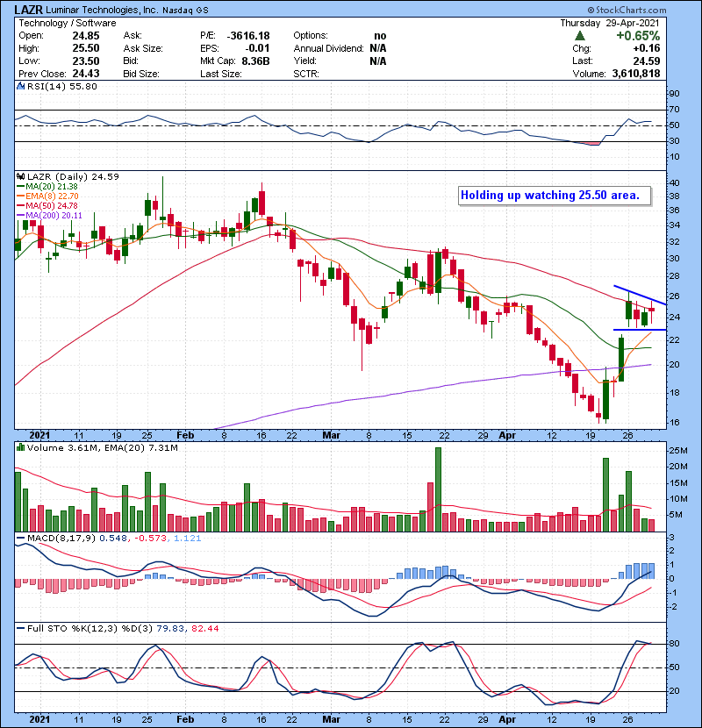Click the Mkt Cap value 8.36B
The height and width of the screenshot is (728, 702).
pos(255,61)
